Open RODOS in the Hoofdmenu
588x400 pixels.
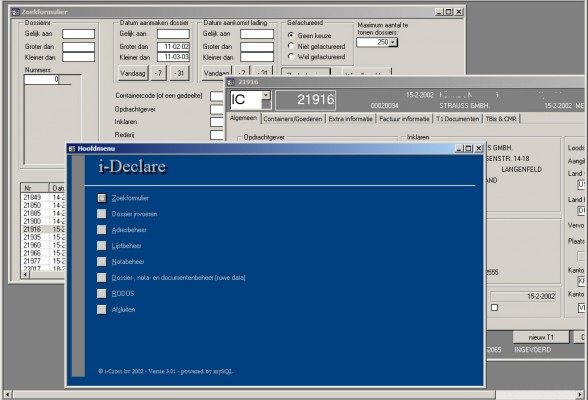coord(102,294)
